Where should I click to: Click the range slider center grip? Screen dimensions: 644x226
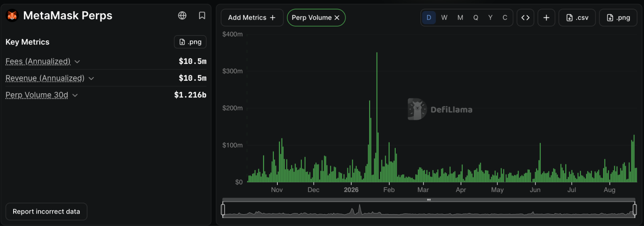(x=429, y=200)
